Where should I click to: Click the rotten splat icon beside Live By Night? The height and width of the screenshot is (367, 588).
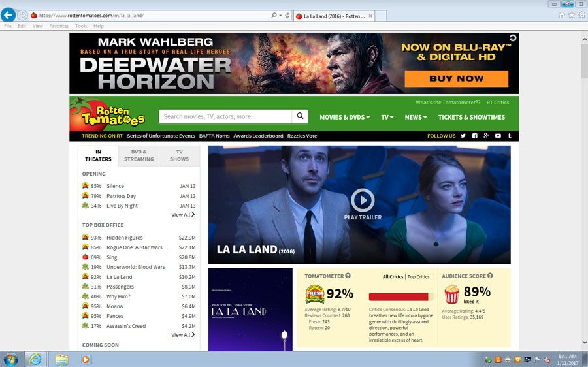pos(86,206)
